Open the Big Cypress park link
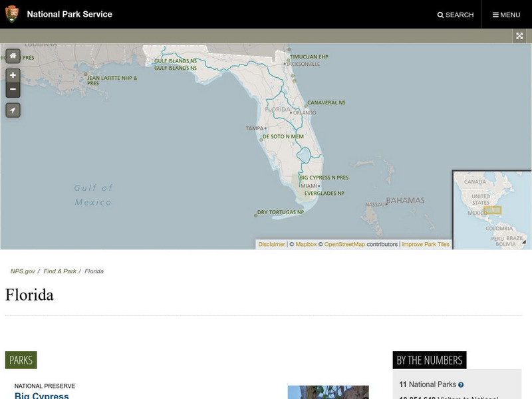 tap(42, 396)
